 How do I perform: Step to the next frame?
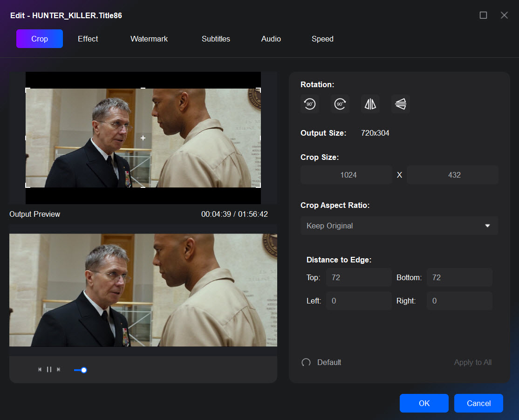58,370
